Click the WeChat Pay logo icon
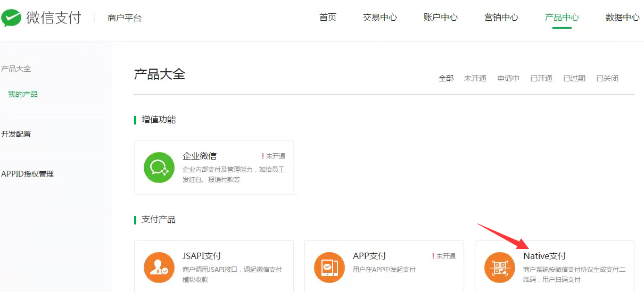The image size is (644, 292). pos(11,18)
